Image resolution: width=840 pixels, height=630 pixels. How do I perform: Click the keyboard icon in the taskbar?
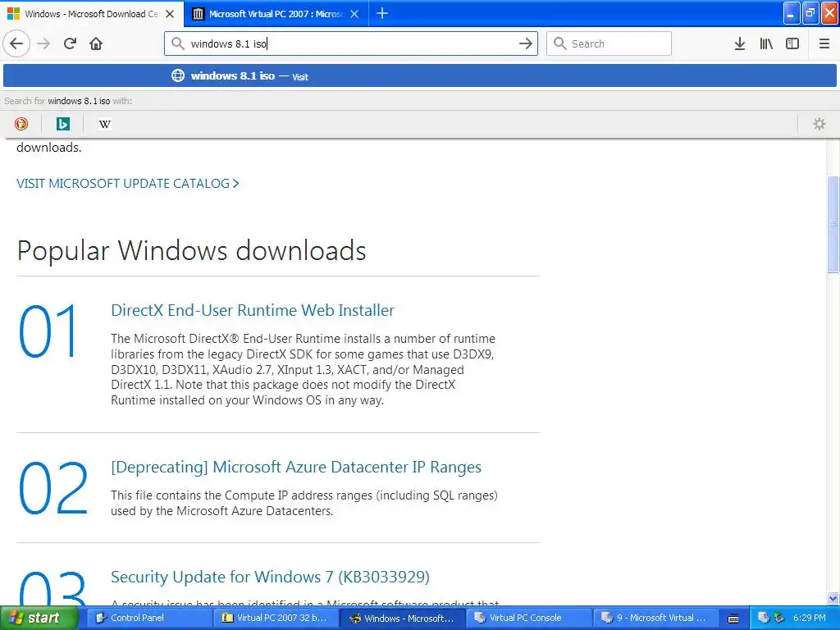coord(733,619)
